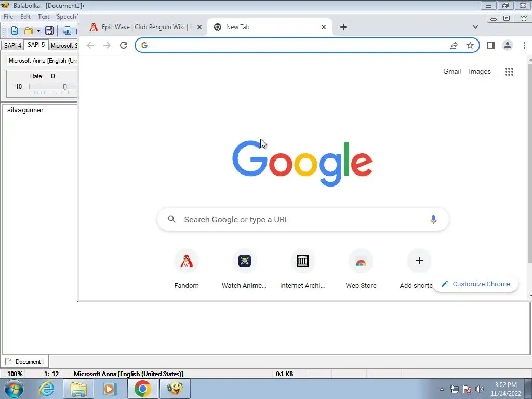Open Action Center flag icon
The height and width of the screenshot is (399, 532).
[467, 389]
